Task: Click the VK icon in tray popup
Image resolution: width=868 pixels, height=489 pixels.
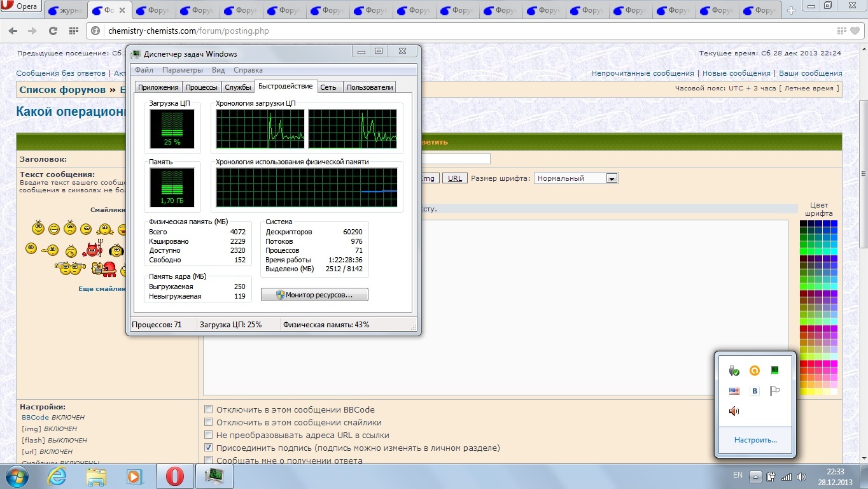Action: pos(755,391)
